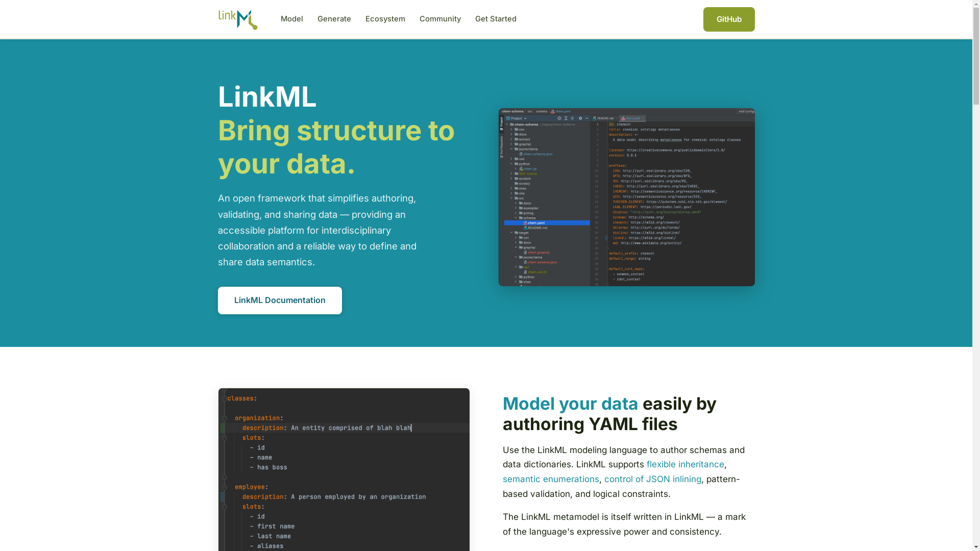The height and width of the screenshot is (551, 980).
Task: Click the page's vertical scrollbar
Action: click(x=976, y=275)
